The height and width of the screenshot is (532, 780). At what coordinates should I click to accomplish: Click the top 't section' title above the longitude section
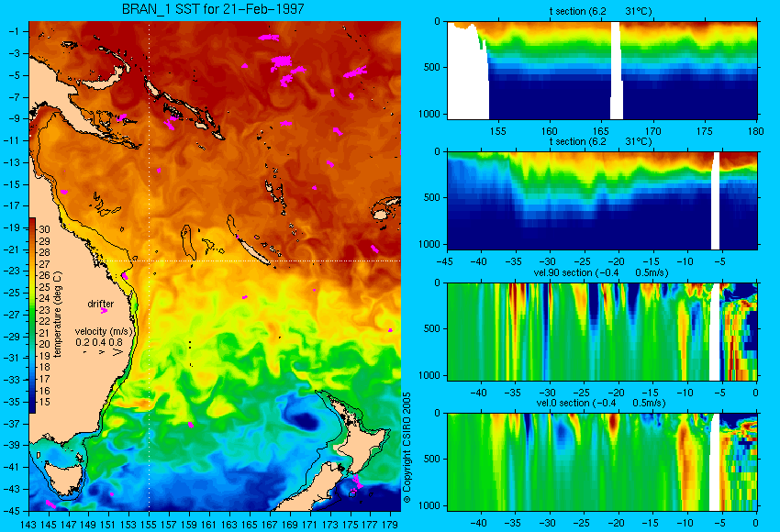coord(600,11)
